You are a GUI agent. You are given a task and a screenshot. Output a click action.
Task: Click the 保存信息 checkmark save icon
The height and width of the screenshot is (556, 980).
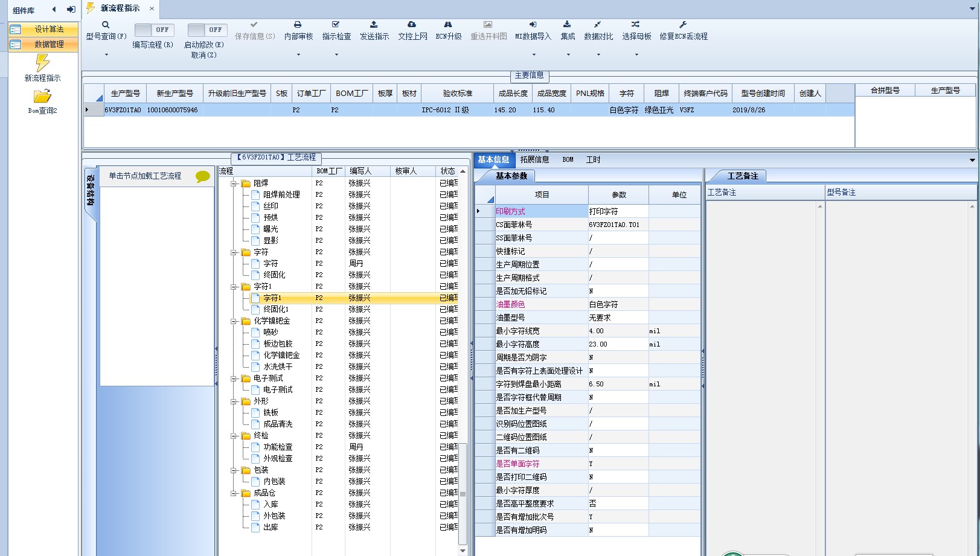(254, 25)
